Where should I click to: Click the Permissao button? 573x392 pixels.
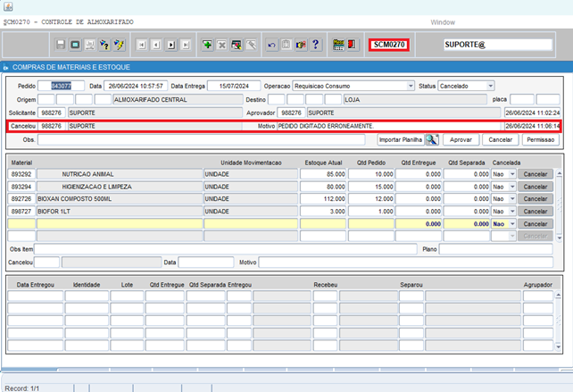541,139
